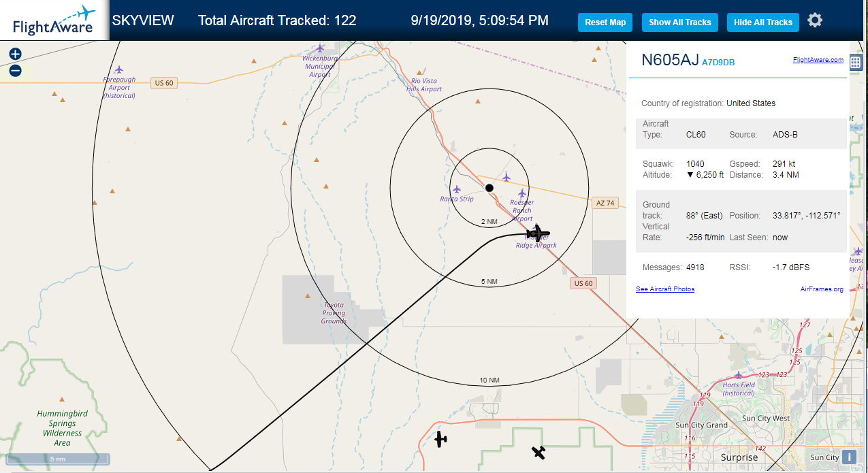Click the AZ 74 highway shield
The height and width of the screenshot is (473, 868).
(x=605, y=203)
